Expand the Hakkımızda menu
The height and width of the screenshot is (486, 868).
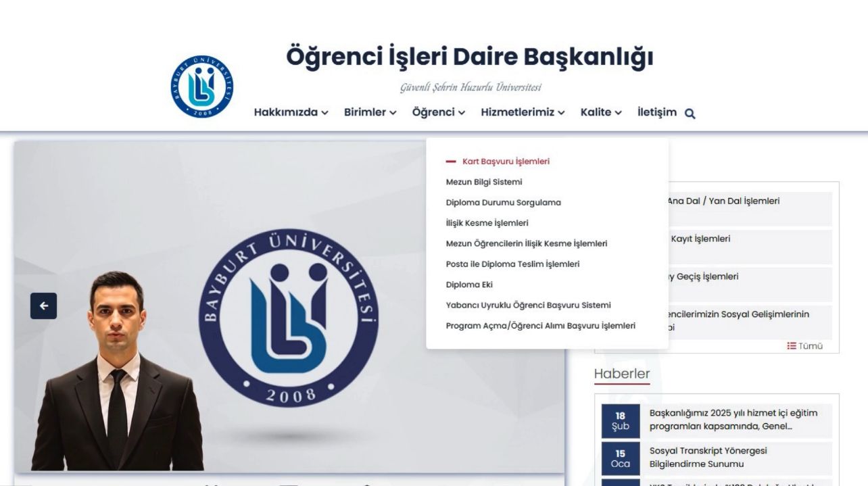coord(291,112)
